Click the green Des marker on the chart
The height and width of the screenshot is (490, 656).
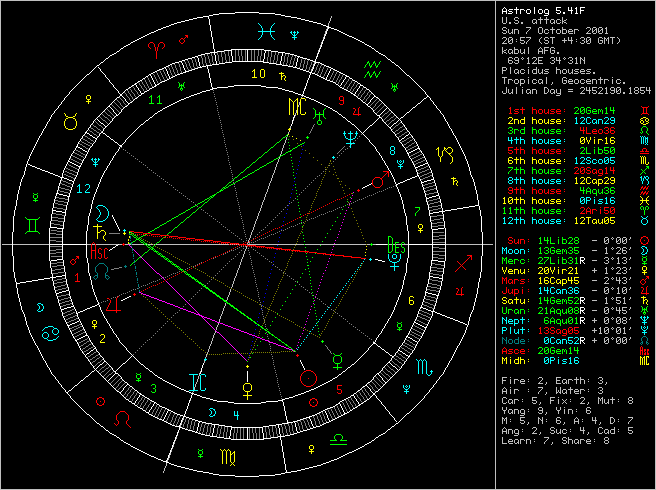click(395, 244)
